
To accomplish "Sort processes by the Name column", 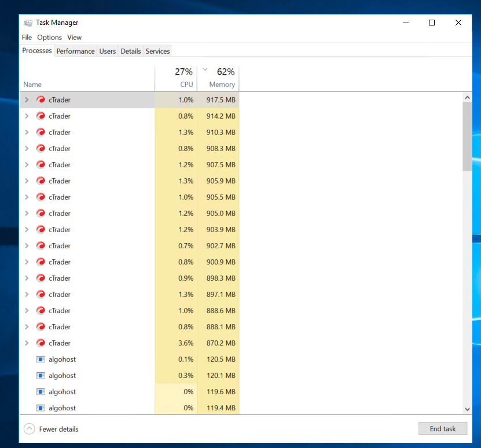I will point(87,79).
